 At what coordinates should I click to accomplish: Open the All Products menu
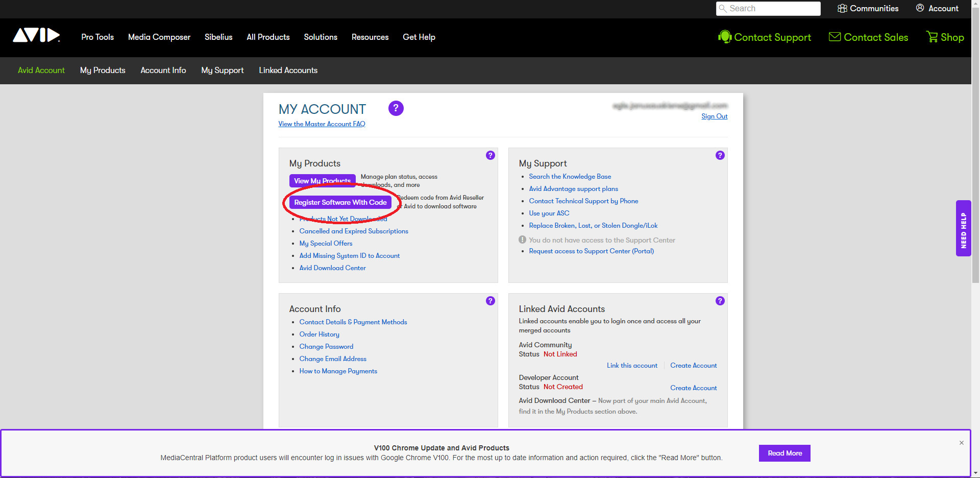pyautogui.click(x=268, y=37)
